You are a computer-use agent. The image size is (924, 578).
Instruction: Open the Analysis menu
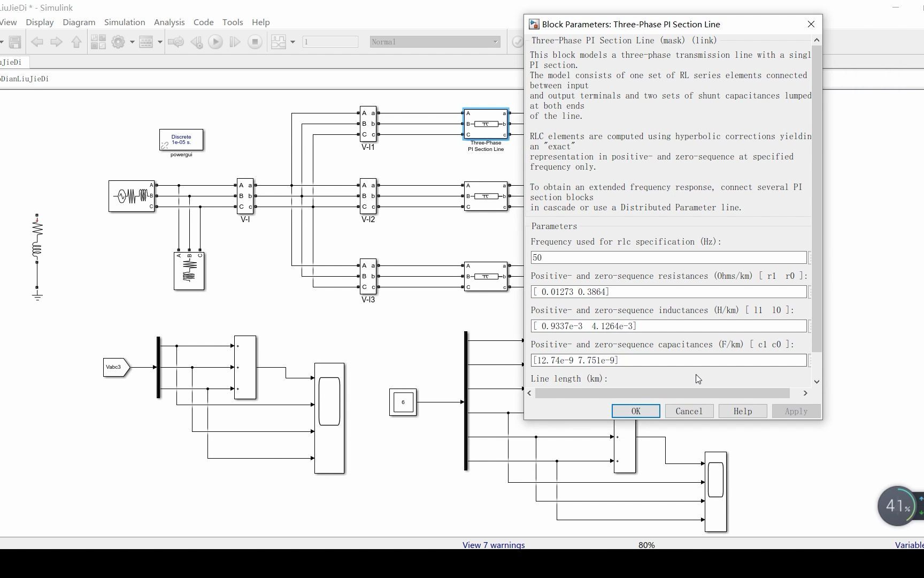pyautogui.click(x=170, y=22)
